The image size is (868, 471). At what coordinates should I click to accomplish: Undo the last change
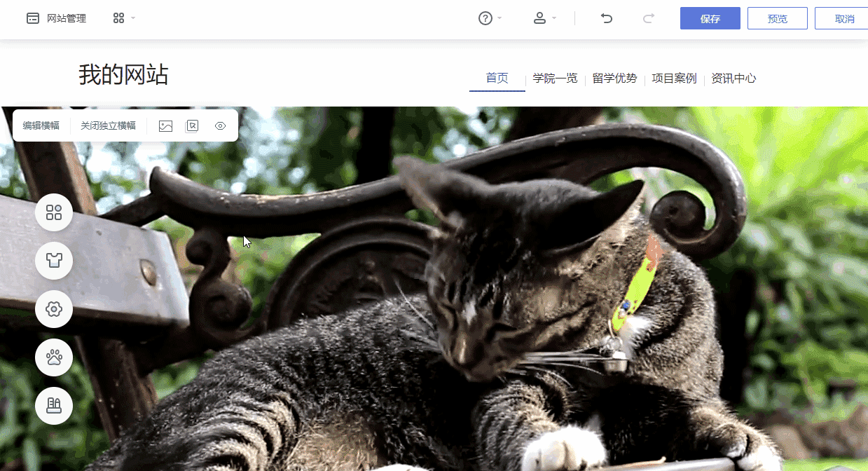(607, 18)
